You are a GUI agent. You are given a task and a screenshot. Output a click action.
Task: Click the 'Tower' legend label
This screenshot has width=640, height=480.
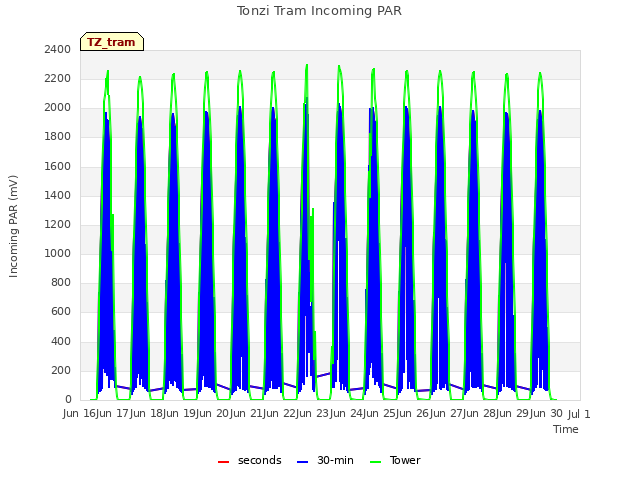(x=405, y=460)
